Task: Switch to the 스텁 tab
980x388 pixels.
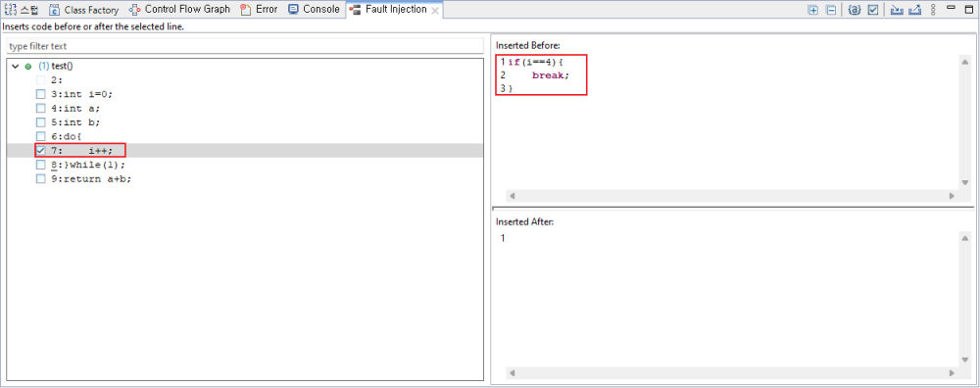Action: pyautogui.click(x=22, y=10)
